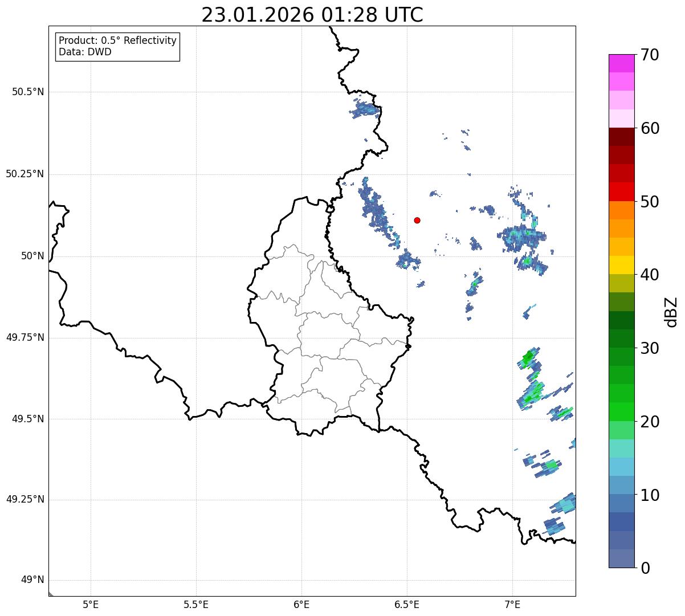Click the 50.5°N latitude label
The height and width of the screenshot is (616, 685).
point(28,92)
